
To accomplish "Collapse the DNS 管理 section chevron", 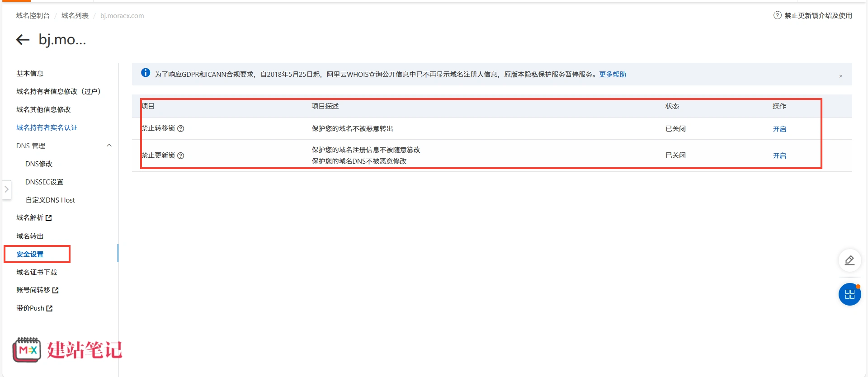I will 109,146.
